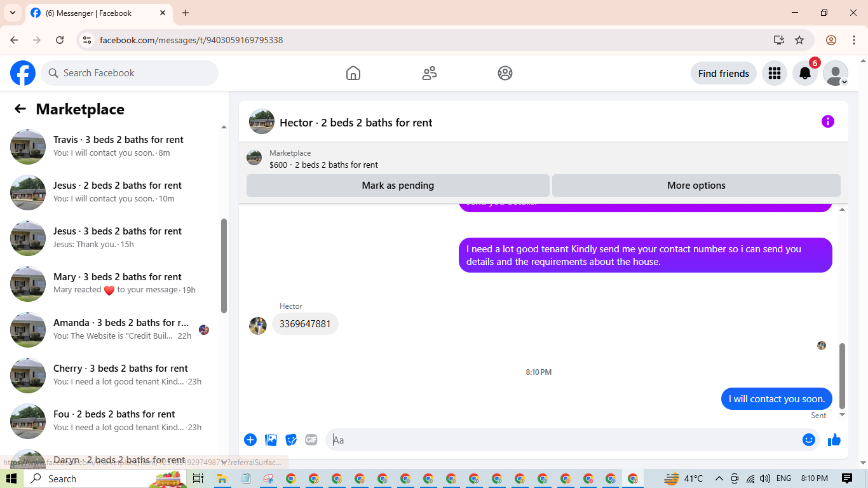Open more actions plus icon in composer
The height and width of the screenshot is (488, 868).
pyautogui.click(x=250, y=440)
